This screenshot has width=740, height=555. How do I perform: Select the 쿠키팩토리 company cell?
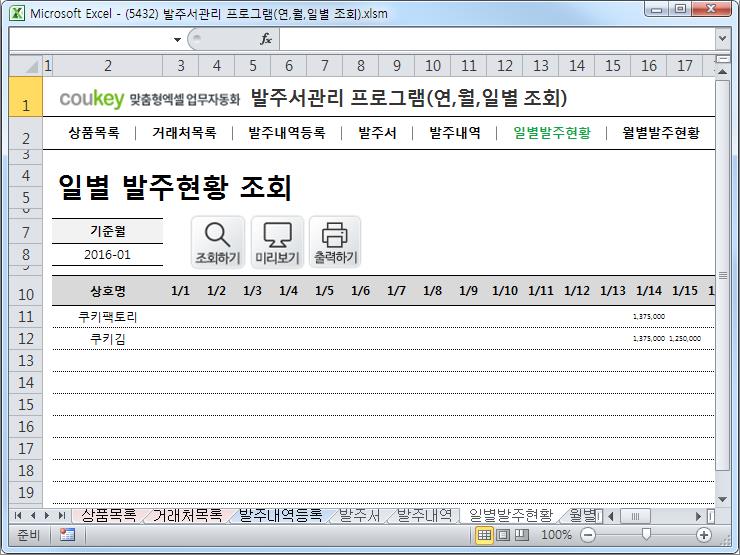(x=108, y=317)
